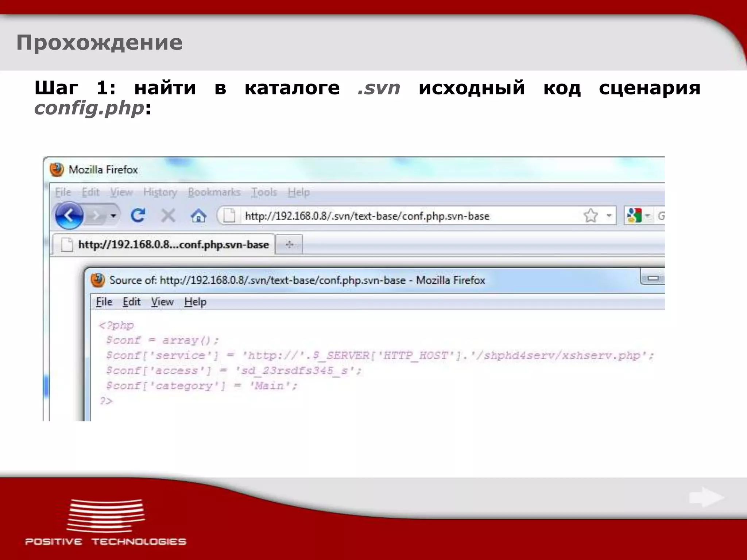Image resolution: width=747 pixels, height=560 pixels.
Task: Go to the Home page icon
Action: (198, 215)
